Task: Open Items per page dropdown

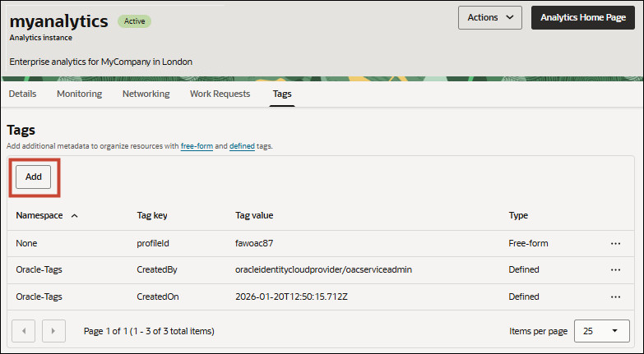Action: point(601,331)
